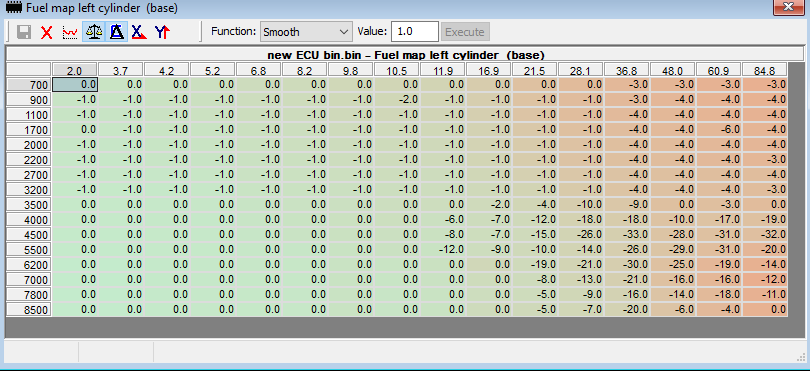Select column header 5.2
The image size is (810, 371).
pyautogui.click(x=213, y=70)
